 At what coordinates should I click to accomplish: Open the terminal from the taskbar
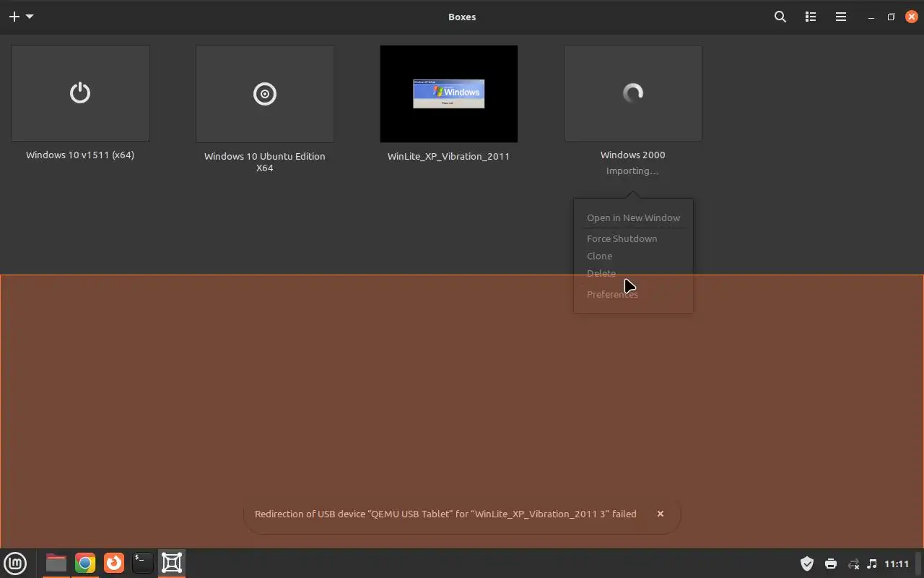click(143, 563)
